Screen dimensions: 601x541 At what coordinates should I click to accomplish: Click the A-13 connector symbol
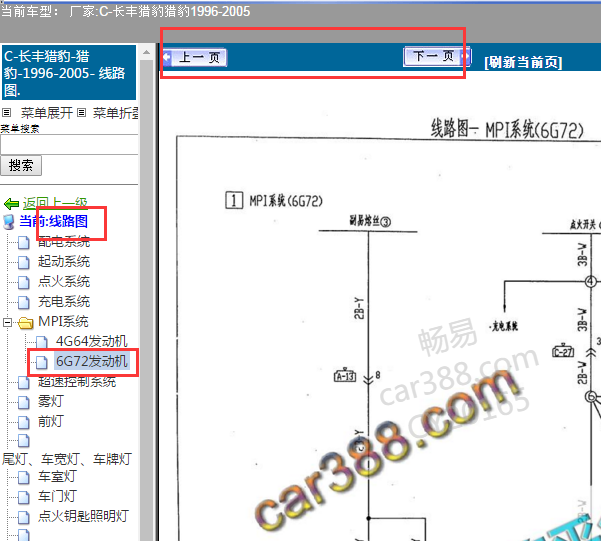pyautogui.click(x=345, y=376)
